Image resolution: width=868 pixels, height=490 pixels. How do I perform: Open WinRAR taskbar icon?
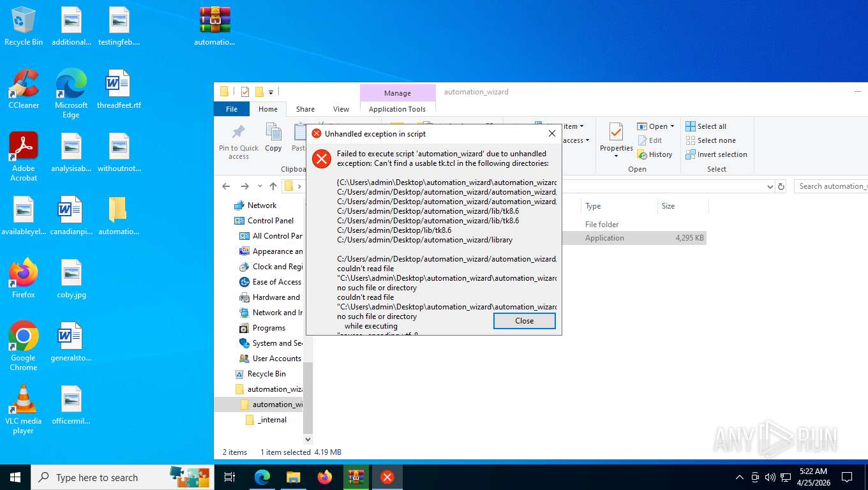pos(356,477)
